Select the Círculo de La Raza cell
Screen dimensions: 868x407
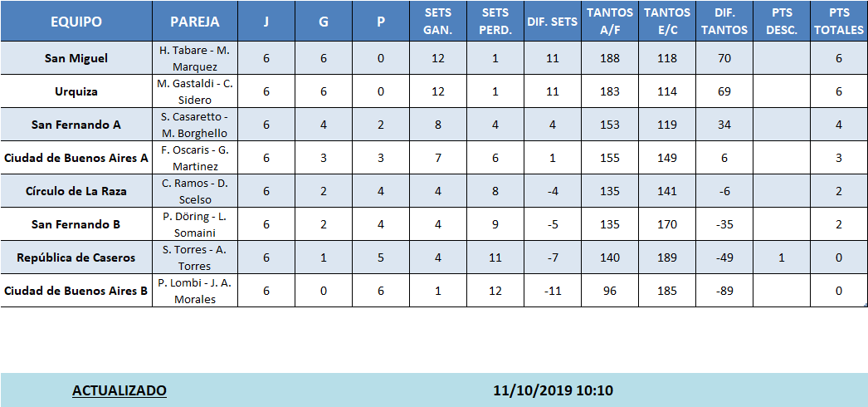pyautogui.click(x=76, y=191)
